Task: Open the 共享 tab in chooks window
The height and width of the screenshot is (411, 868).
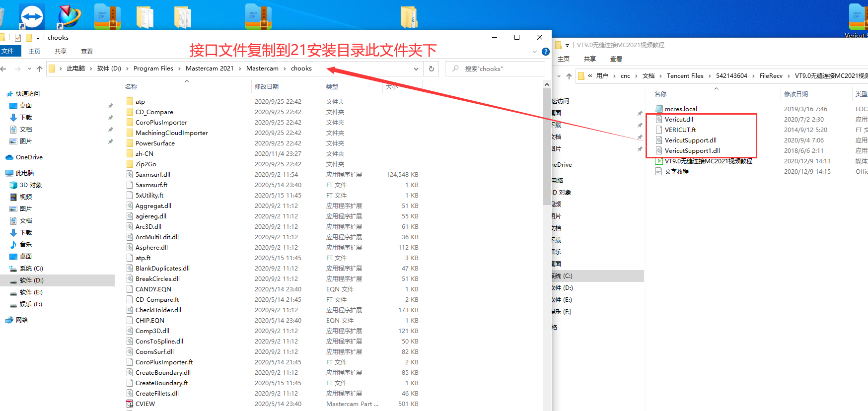Action: click(x=61, y=52)
